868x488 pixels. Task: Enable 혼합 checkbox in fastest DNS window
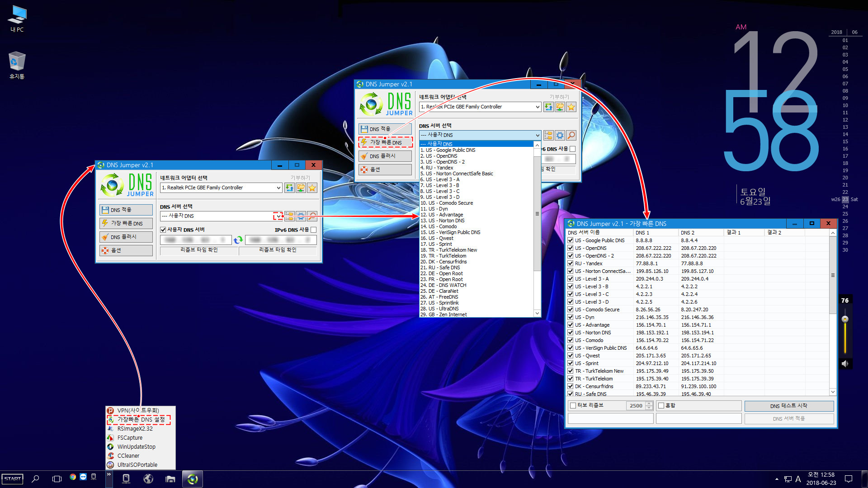click(x=661, y=405)
